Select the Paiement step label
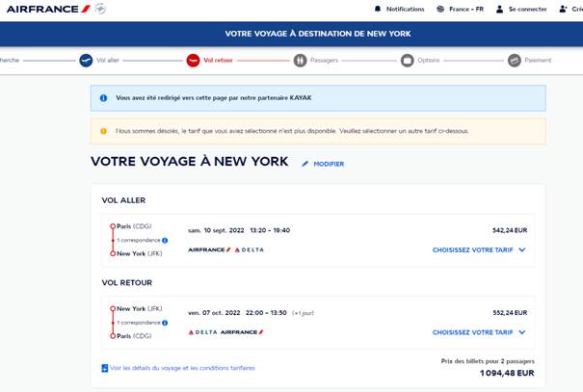Viewport: 583px width, 392px height. tap(538, 60)
